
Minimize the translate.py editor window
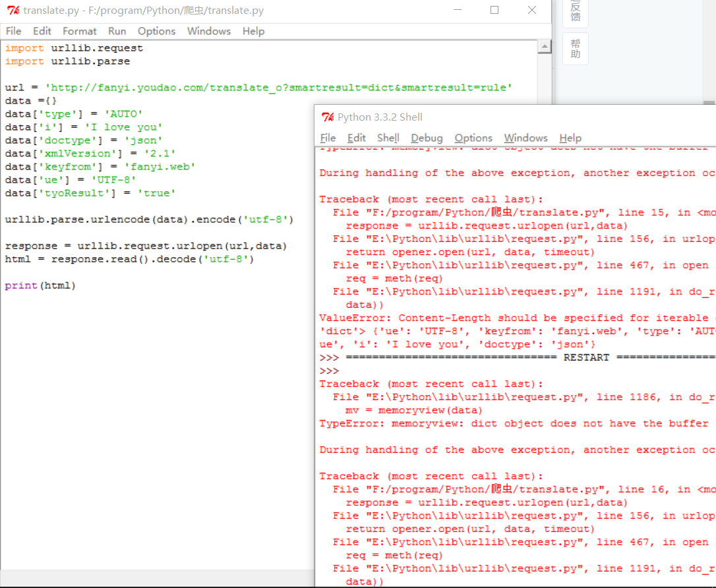click(x=456, y=11)
